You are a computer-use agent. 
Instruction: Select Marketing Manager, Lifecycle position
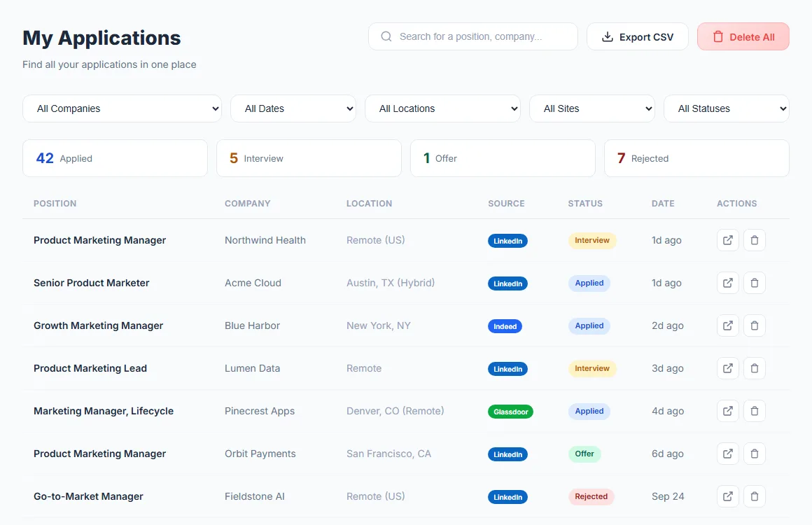[104, 411]
